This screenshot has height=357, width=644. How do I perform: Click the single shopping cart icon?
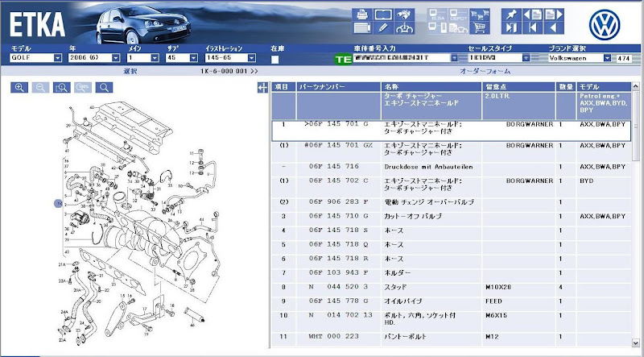pyautogui.click(x=479, y=28)
